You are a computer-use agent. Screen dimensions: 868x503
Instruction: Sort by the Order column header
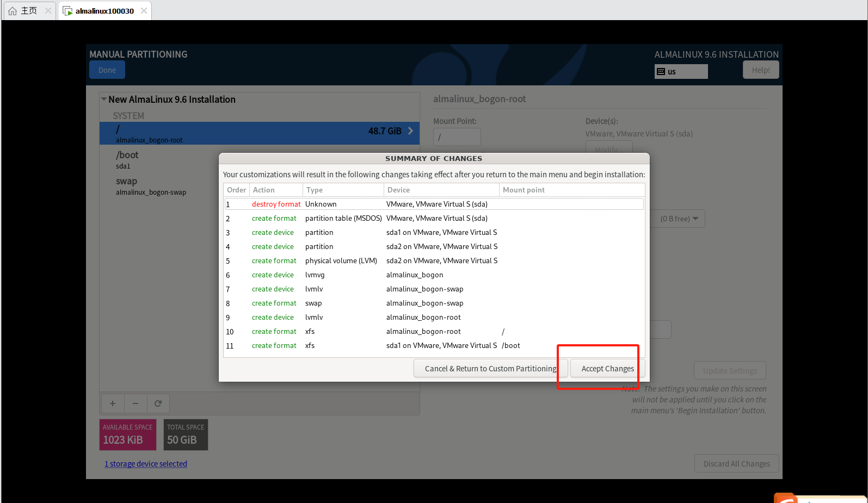click(x=236, y=190)
